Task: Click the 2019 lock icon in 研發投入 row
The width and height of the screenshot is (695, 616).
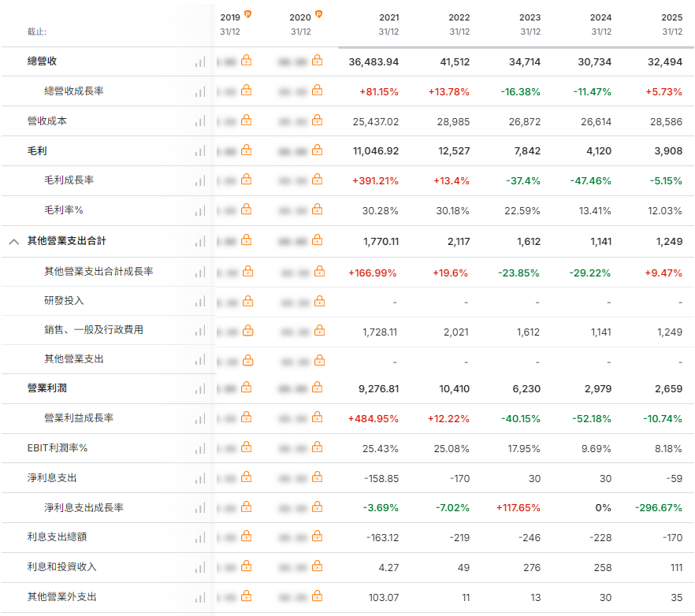Action: click(247, 300)
